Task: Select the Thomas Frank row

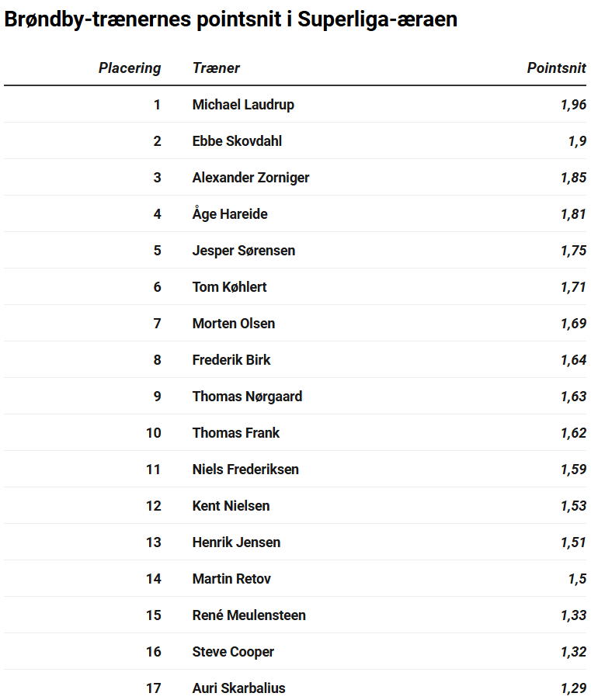Action: [x=295, y=432]
